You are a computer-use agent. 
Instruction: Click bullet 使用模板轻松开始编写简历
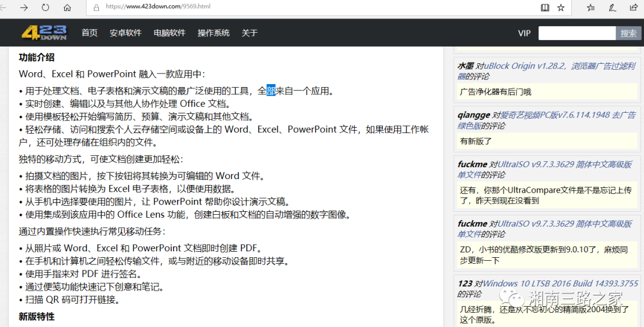click(x=137, y=117)
